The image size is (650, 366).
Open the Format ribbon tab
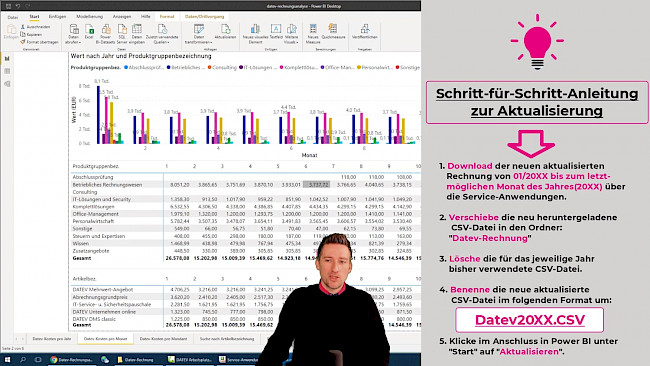167,17
